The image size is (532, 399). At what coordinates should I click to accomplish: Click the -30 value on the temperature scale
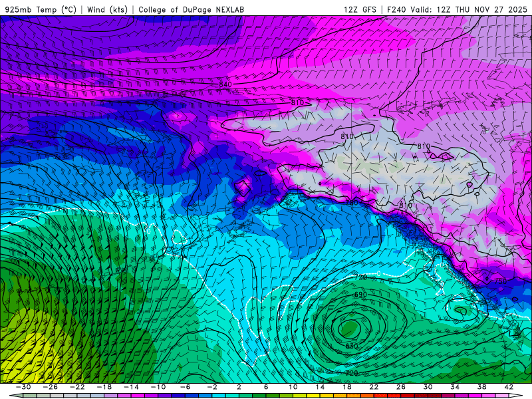pos(23,387)
